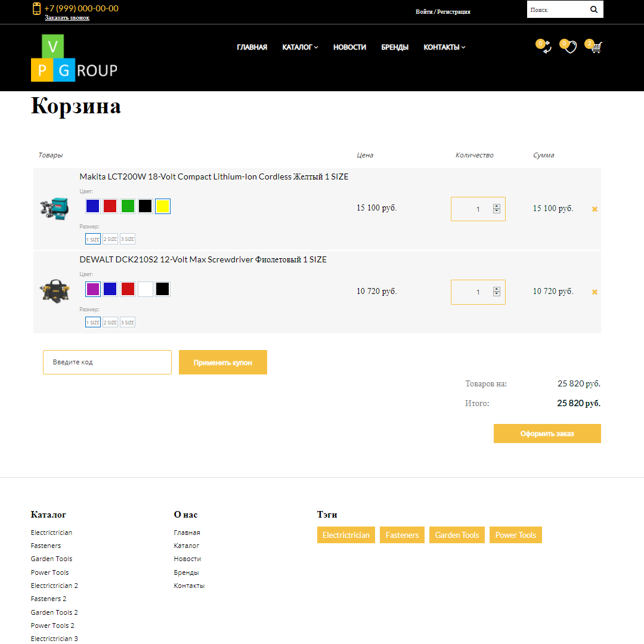Click the VPG Group logo
The width and height of the screenshot is (644, 644).
(x=73, y=58)
